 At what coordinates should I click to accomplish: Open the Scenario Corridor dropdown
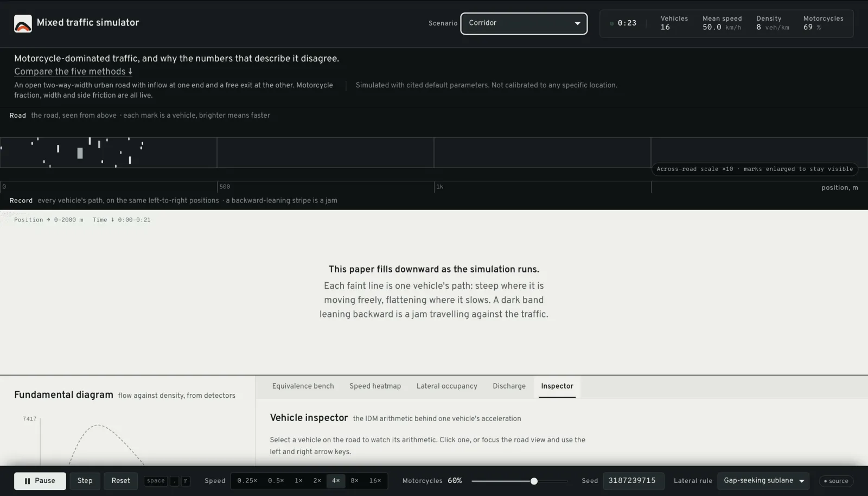pos(524,23)
